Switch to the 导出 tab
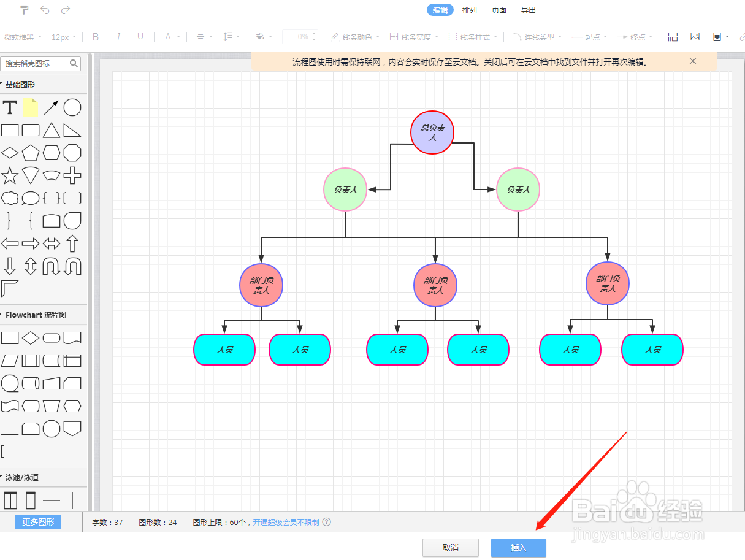Image resolution: width=745 pixels, height=560 pixels. tap(529, 10)
